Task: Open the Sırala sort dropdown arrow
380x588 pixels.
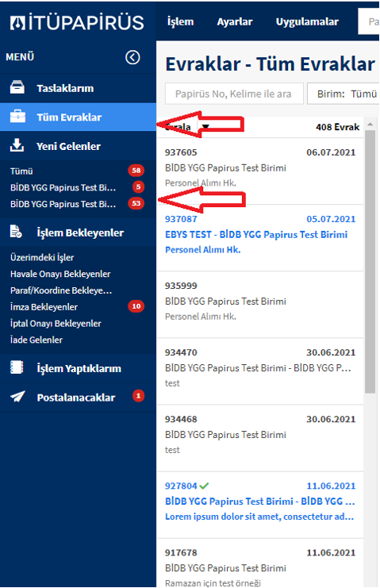Action: tap(205, 127)
